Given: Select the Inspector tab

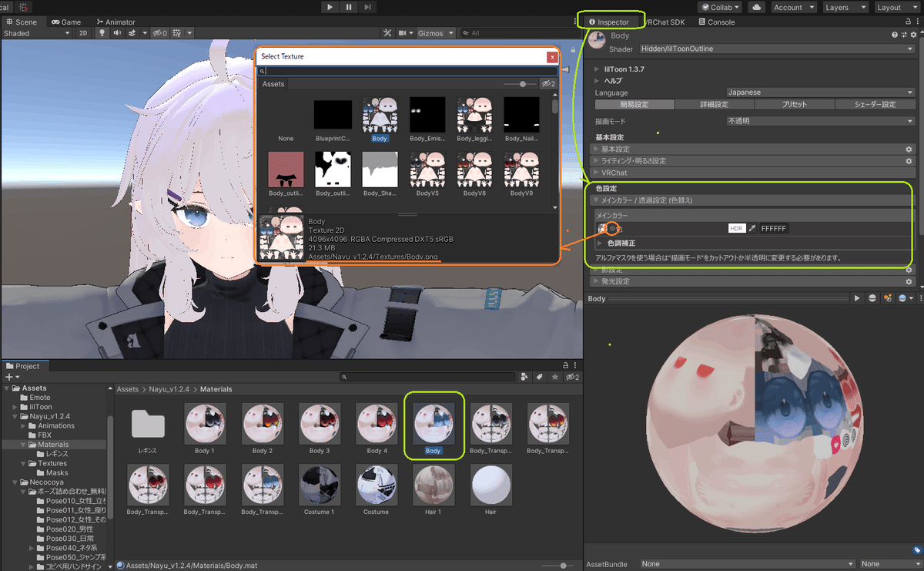Looking at the screenshot, I should click(x=609, y=22).
